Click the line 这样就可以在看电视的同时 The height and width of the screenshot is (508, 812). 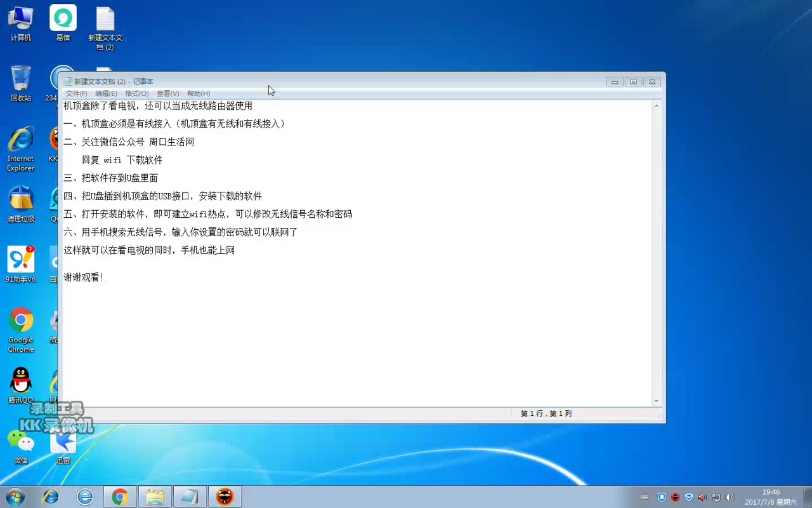pyautogui.click(x=149, y=251)
